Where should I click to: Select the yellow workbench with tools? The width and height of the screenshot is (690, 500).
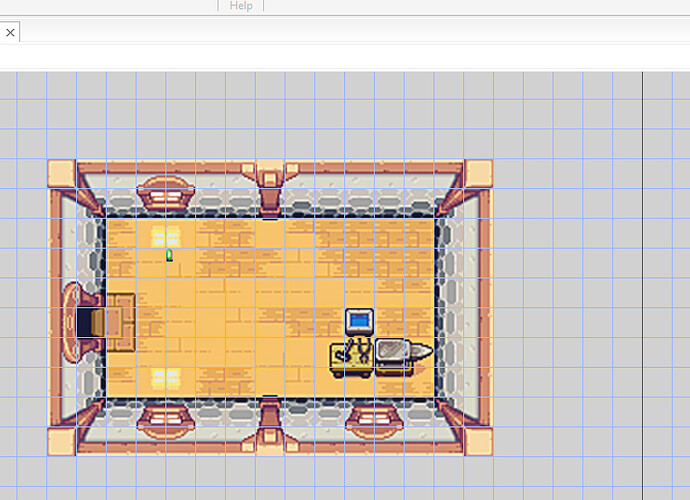(352, 358)
